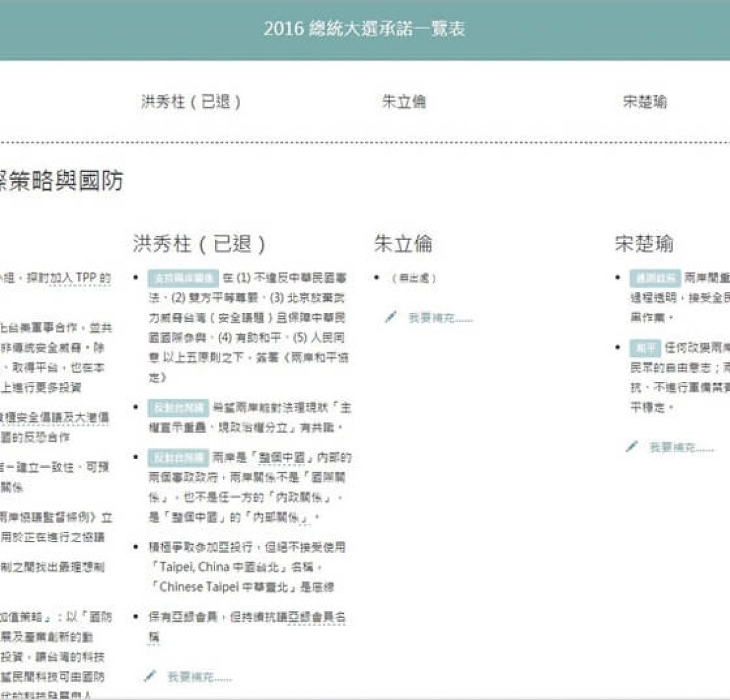
Task: Select 朱立倫 in the top candidate bar
Action: (x=404, y=102)
